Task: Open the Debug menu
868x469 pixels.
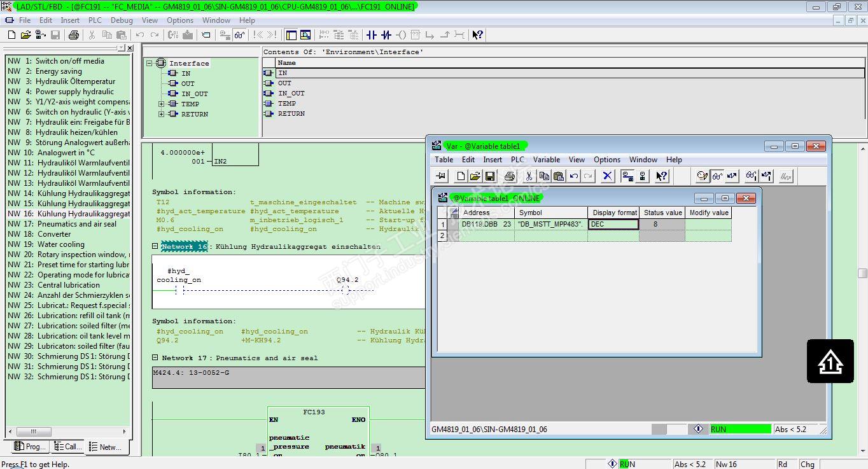Action: point(122,20)
